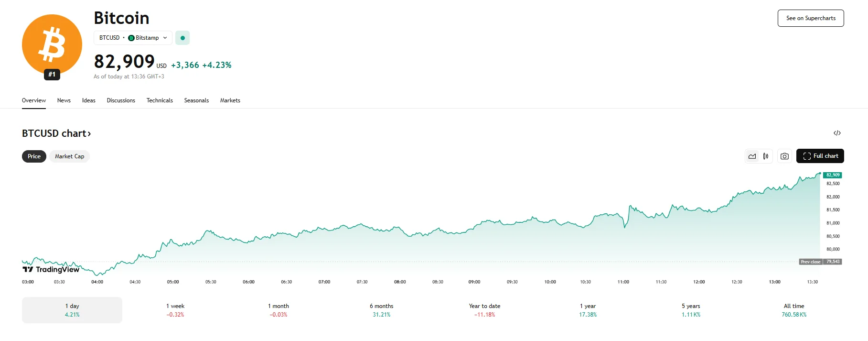Viewport: 868px width, 341px height.
Task: Switch chart to candlestick style icon
Action: click(766, 156)
